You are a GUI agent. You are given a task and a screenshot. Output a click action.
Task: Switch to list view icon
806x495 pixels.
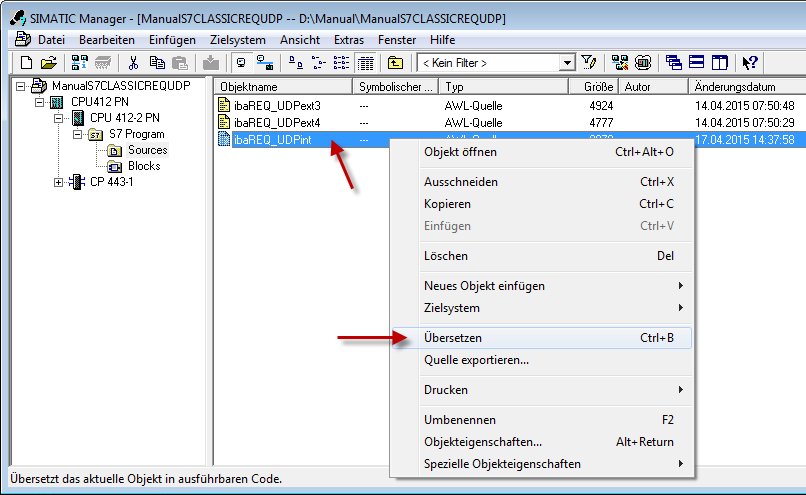[x=341, y=63]
